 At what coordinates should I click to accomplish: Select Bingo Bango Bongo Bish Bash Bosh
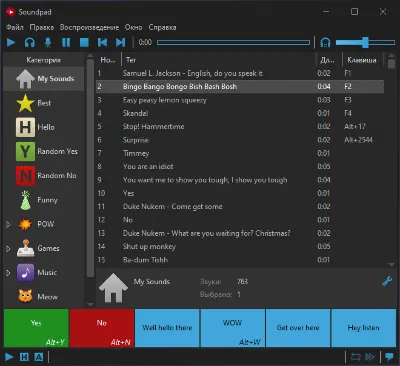coord(240,87)
